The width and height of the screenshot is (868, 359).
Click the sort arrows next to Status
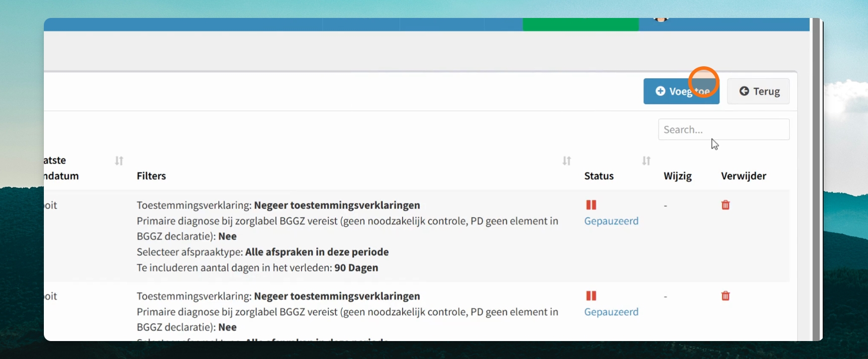tap(646, 161)
